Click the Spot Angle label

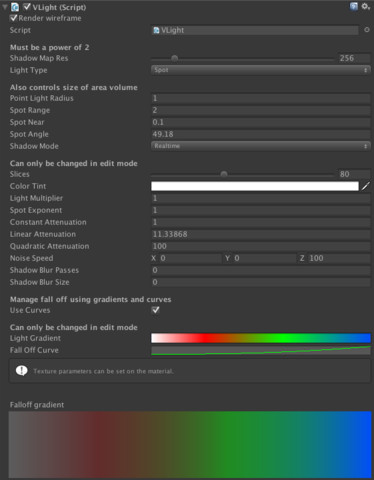point(29,134)
